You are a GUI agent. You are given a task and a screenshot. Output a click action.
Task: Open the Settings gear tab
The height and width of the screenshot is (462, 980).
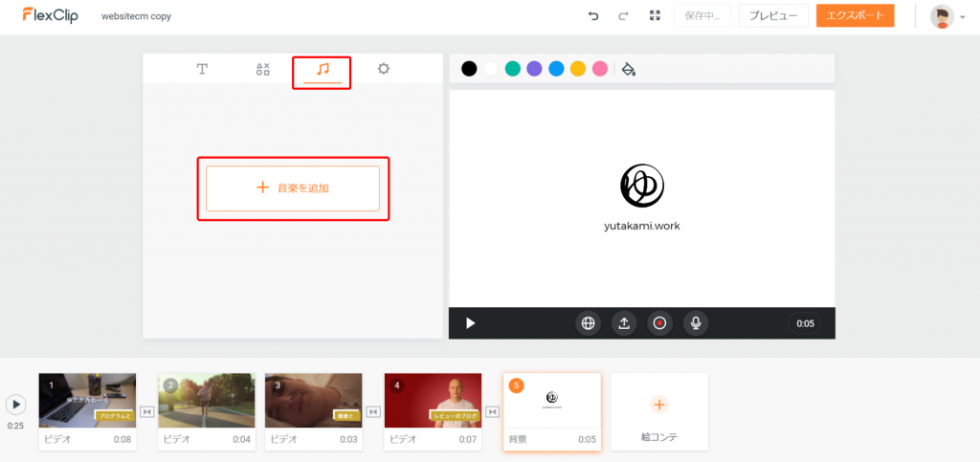[x=383, y=69]
